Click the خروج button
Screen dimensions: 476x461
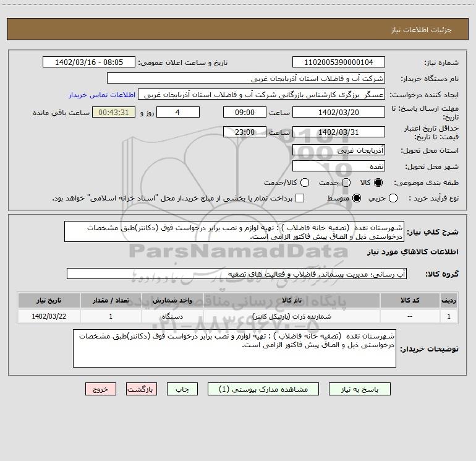coord(101,389)
